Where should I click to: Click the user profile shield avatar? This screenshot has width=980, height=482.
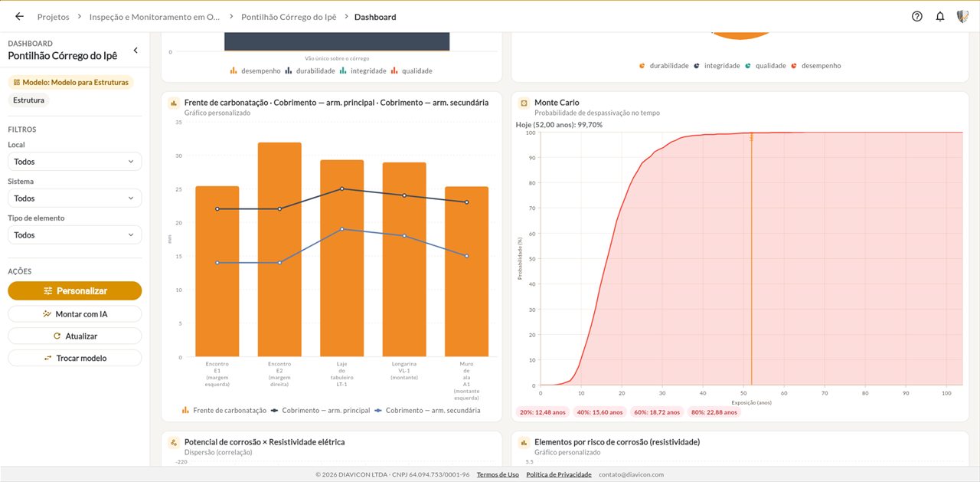962,16
